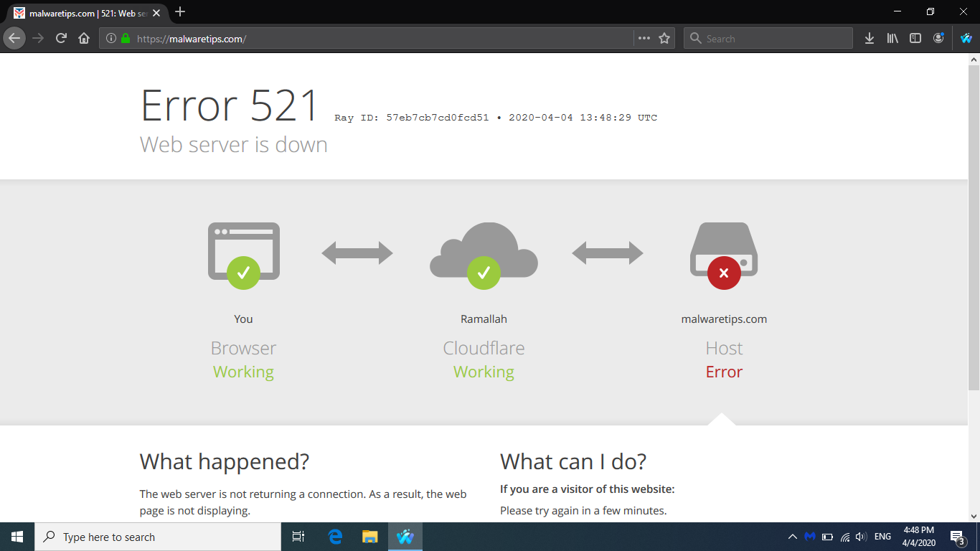Screen dimensions: 980x551
Task: Open the Wi-Fi network tray icon
Action: click(x=845, y=537)
